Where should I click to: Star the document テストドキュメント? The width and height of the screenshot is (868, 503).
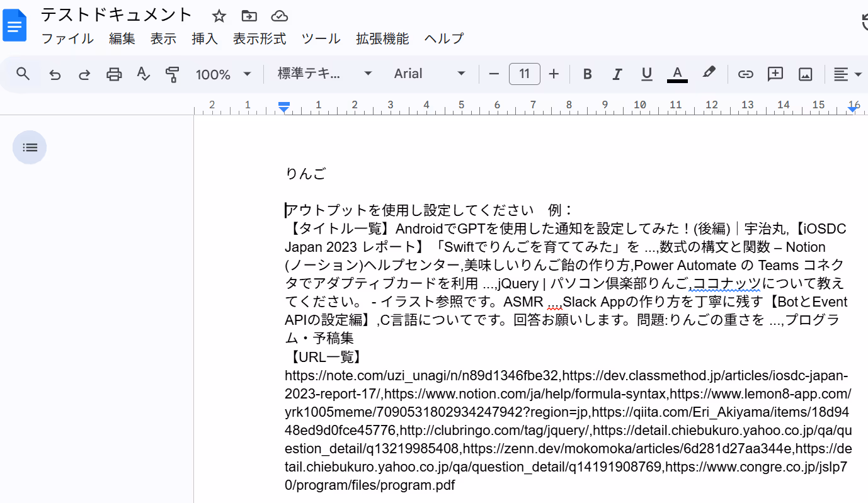pos(219,16)
